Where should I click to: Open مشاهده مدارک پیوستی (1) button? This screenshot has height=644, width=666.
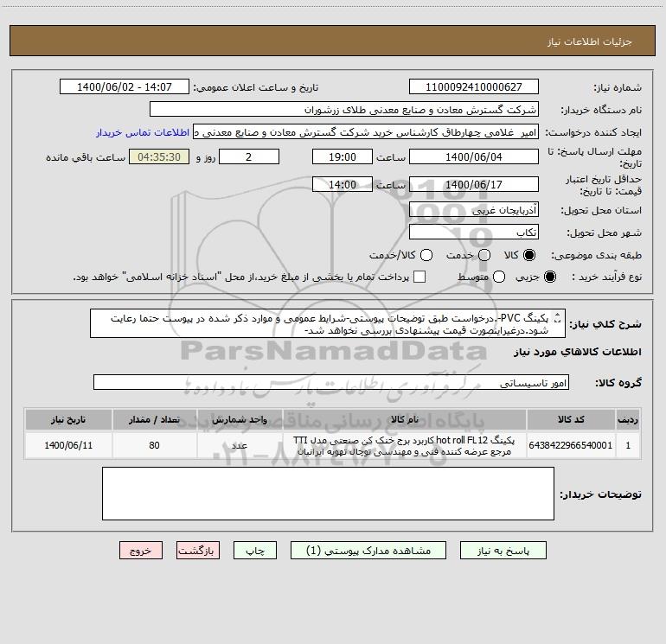click(368, 551)
